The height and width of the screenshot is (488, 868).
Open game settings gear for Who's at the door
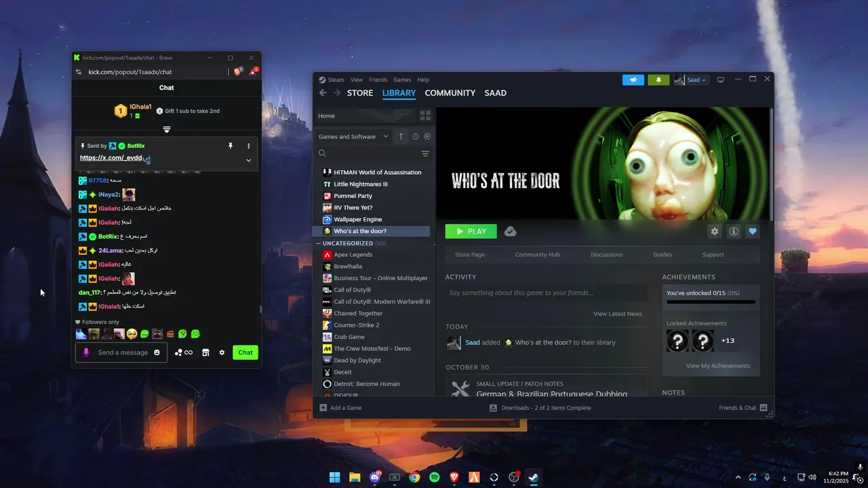point(715,232)
